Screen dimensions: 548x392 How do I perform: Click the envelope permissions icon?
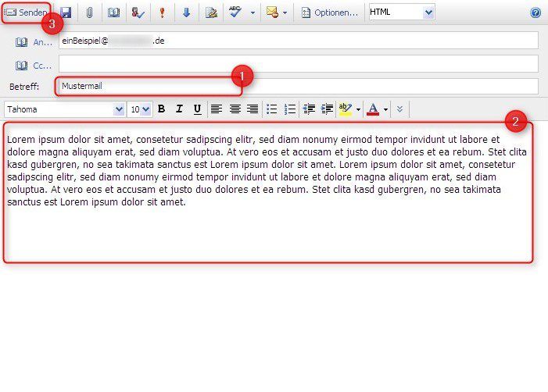point(272,12)
